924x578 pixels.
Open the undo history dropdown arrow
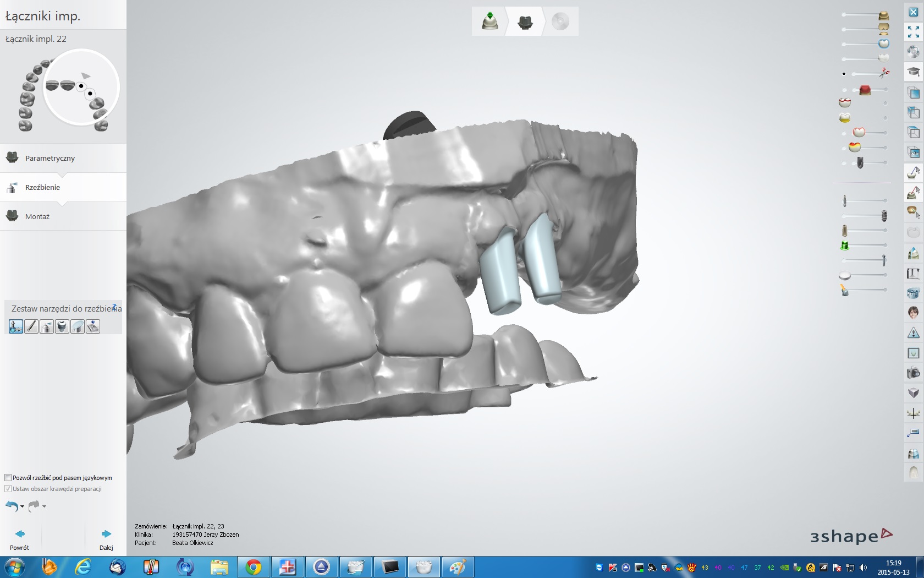click(22, 506)
